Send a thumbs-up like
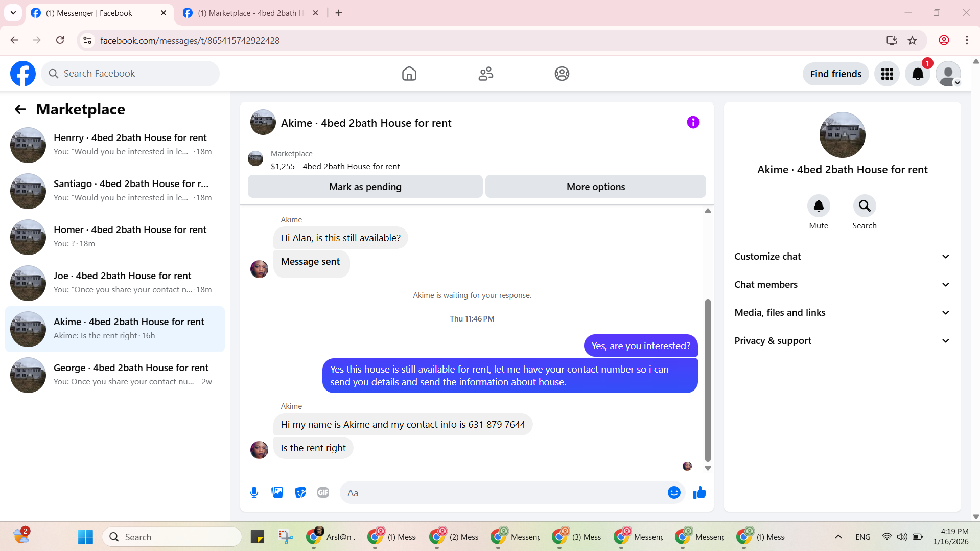The width and height of the screenshot is (980, 551). click(699, 493)
